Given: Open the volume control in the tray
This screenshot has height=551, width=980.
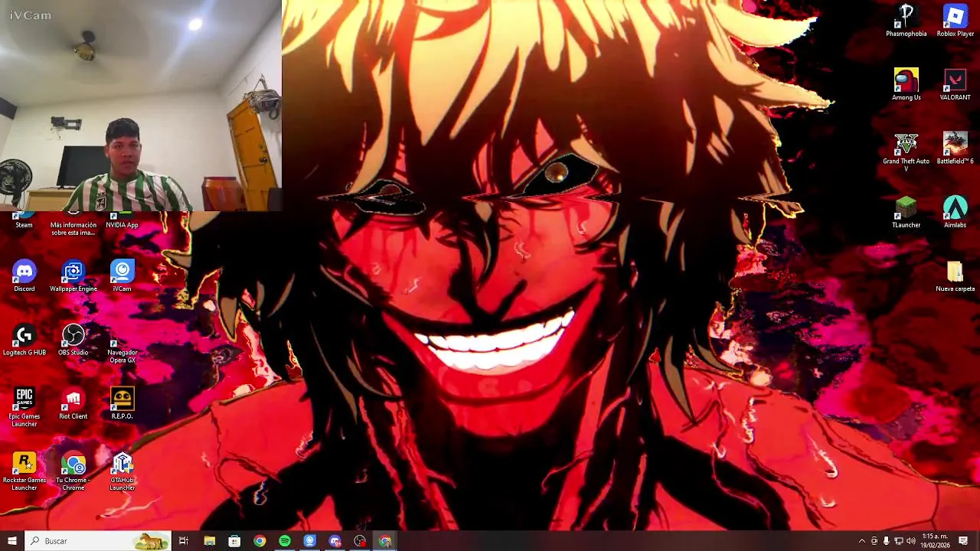Looking at the screenshot, I should [x=911, y=541].
